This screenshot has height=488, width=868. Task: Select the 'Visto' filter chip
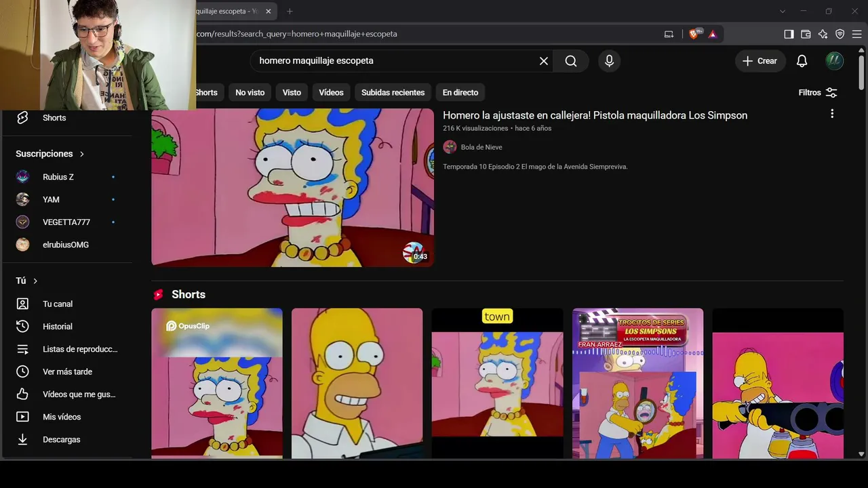[x=292, y=93]
